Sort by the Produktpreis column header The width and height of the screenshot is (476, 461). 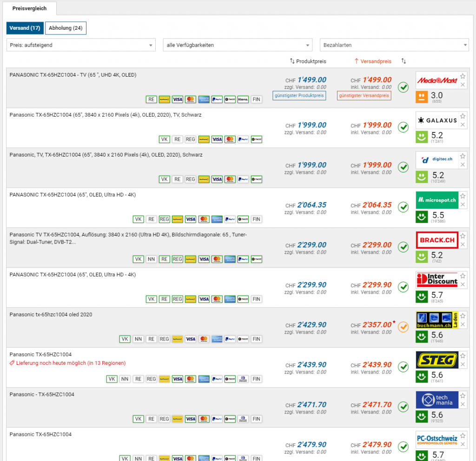[308, 61]
